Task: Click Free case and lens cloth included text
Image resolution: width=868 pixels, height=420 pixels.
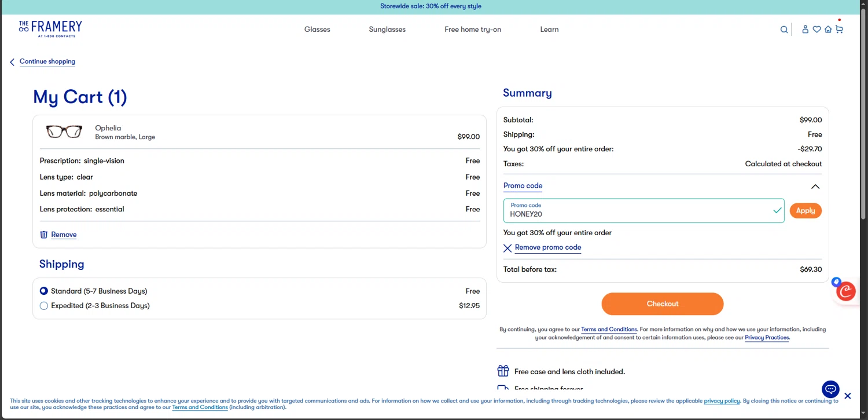Action: click(569, 372)
